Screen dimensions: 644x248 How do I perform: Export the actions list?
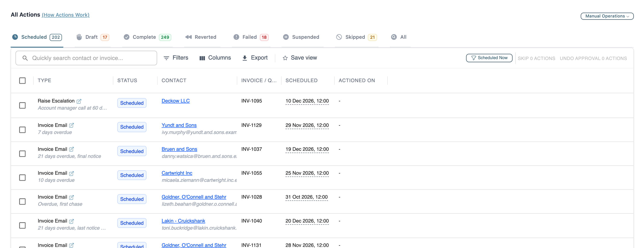[x=255, y=58]
